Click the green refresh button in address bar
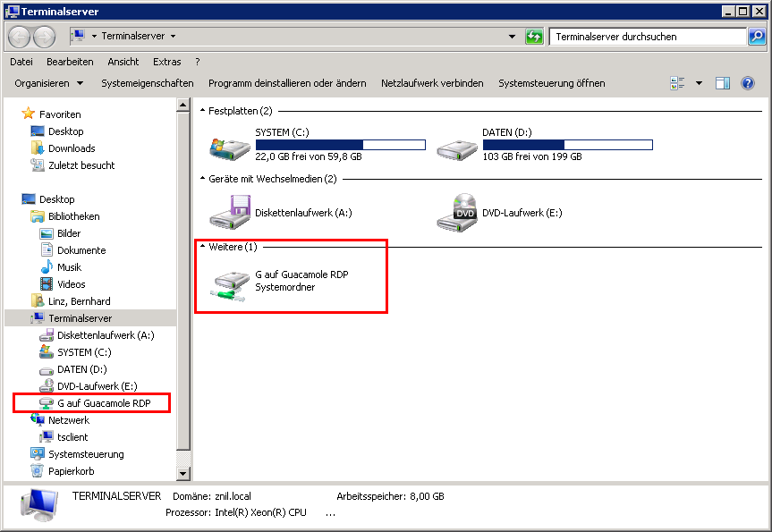Viewport: 772px width, 532px height. 534,37
